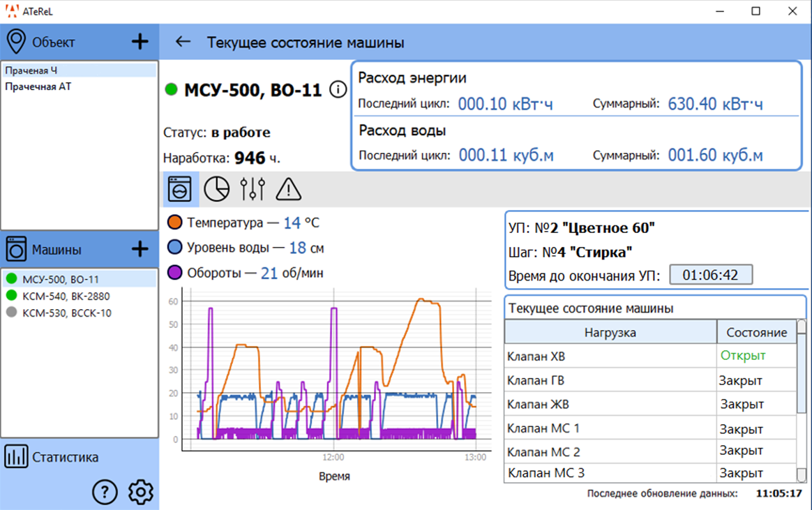This screenshot has width=812, height=510.
Task: Click the program name "Цветное 60"
Action: point(608,228)
